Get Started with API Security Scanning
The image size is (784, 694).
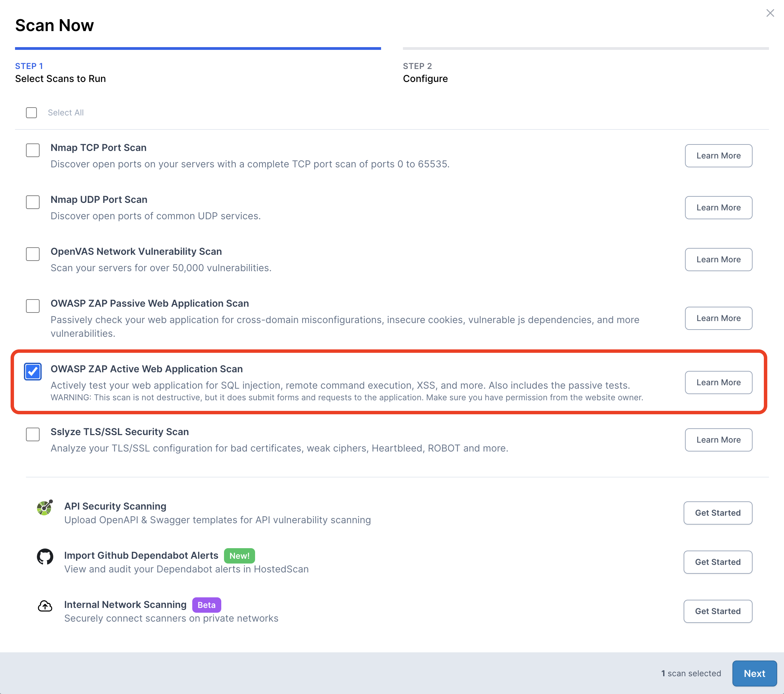point(717,513)
